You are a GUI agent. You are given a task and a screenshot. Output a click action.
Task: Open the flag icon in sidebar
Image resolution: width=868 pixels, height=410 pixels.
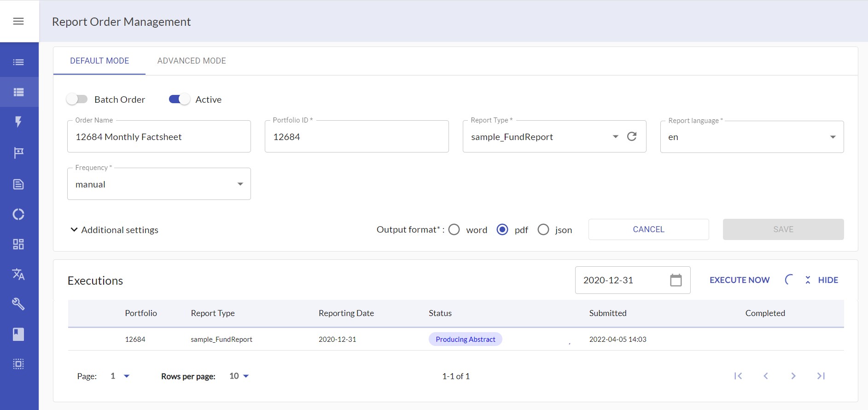18,152
